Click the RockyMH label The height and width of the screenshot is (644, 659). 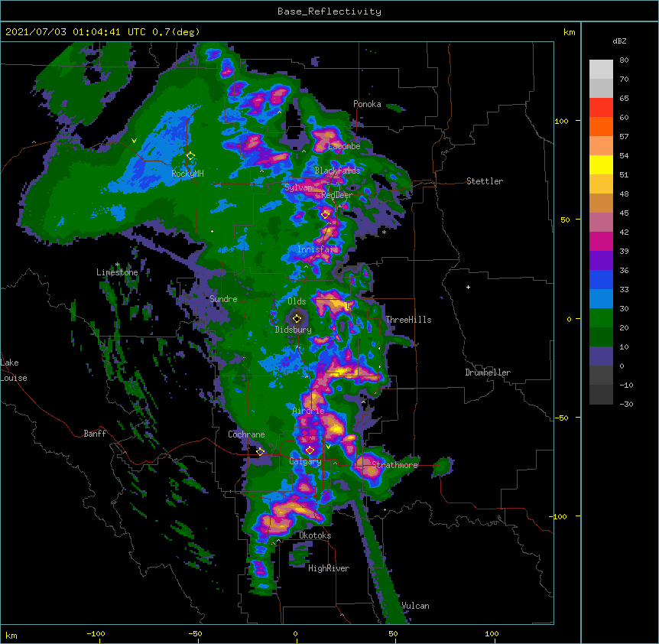(187, 173)
